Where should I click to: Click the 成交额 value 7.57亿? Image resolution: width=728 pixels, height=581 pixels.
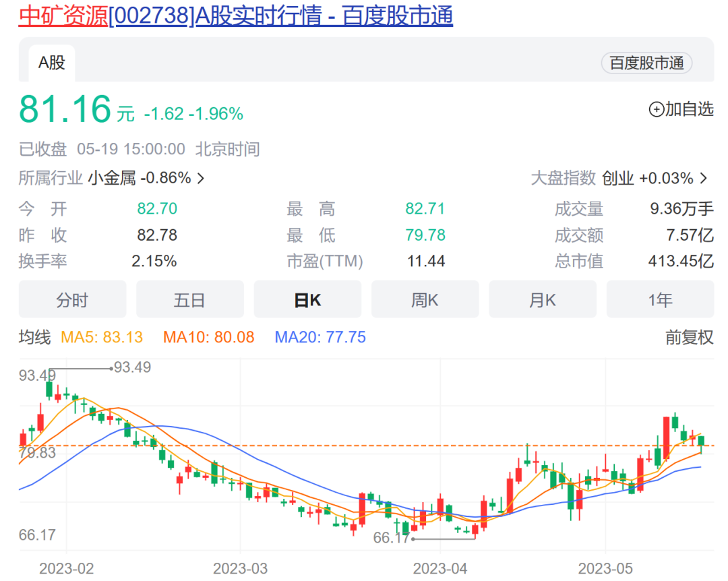[x=690, y=235]
